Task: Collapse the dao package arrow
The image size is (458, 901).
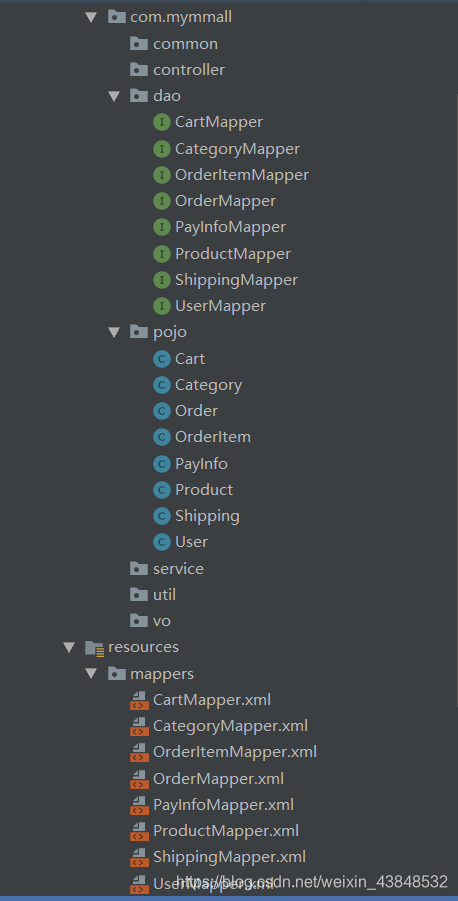Action: coord(114,96)
